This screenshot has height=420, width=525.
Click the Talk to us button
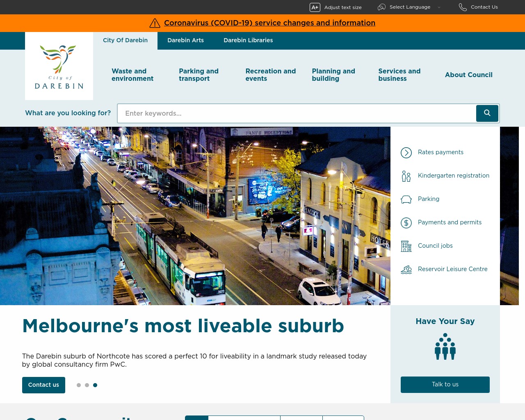pyautogui.click(x=445, y=384)
